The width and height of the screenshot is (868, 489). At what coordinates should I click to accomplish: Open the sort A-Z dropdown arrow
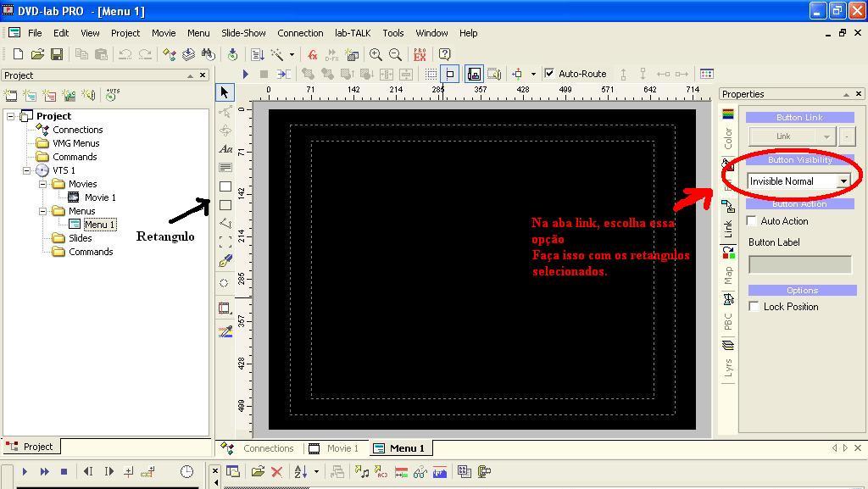pos(317,472)
